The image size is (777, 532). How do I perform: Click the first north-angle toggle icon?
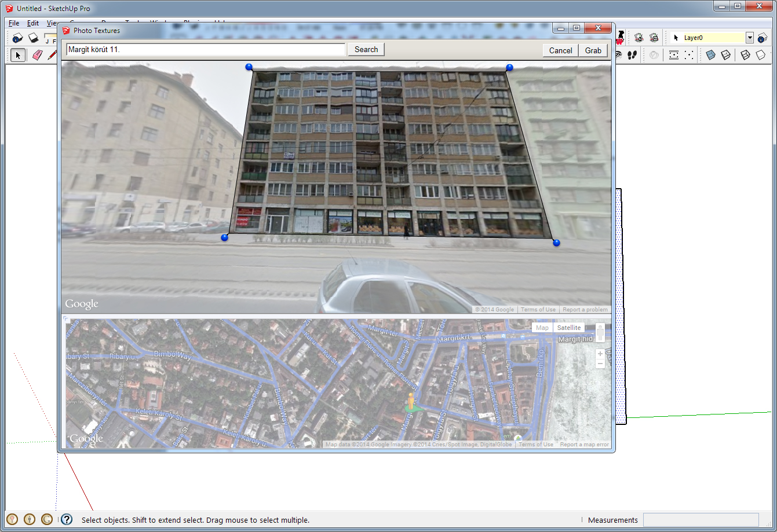pos(639,38)
